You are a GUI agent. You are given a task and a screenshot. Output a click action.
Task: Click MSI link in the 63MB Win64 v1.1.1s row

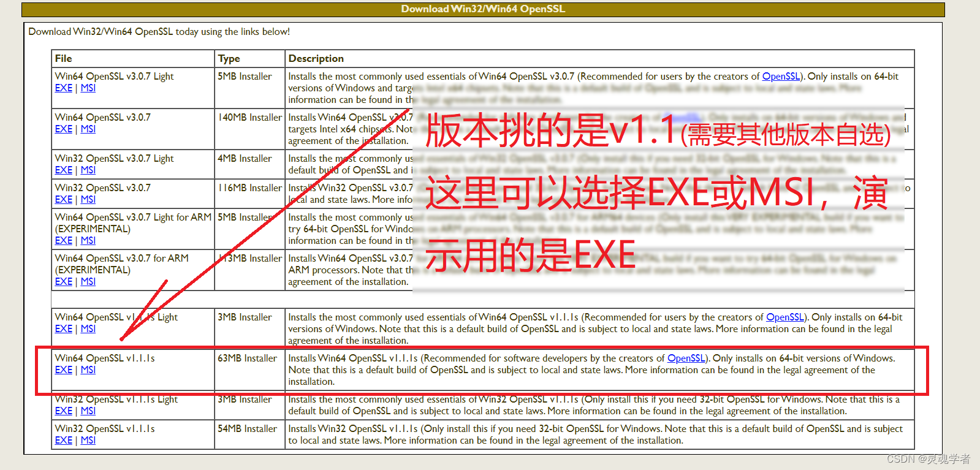88,370
